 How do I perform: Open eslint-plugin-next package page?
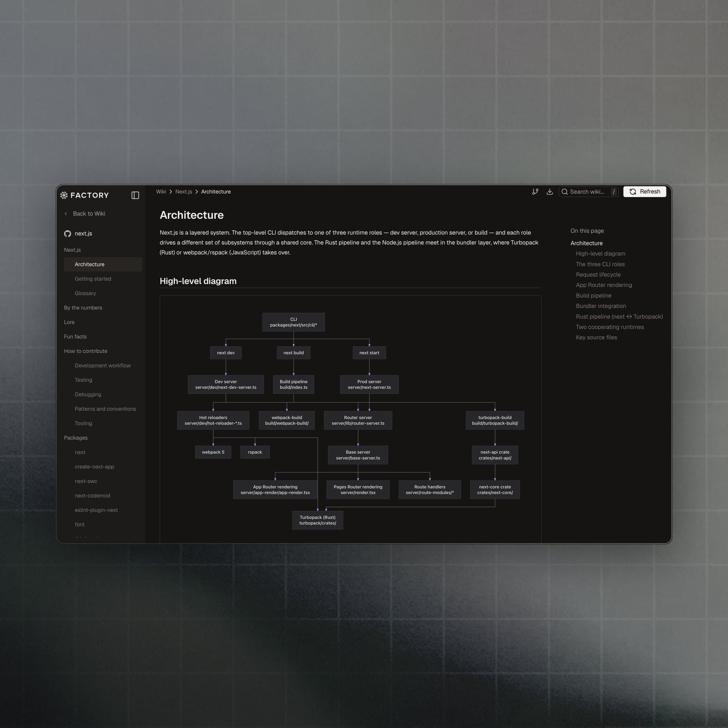click(96, 510)
